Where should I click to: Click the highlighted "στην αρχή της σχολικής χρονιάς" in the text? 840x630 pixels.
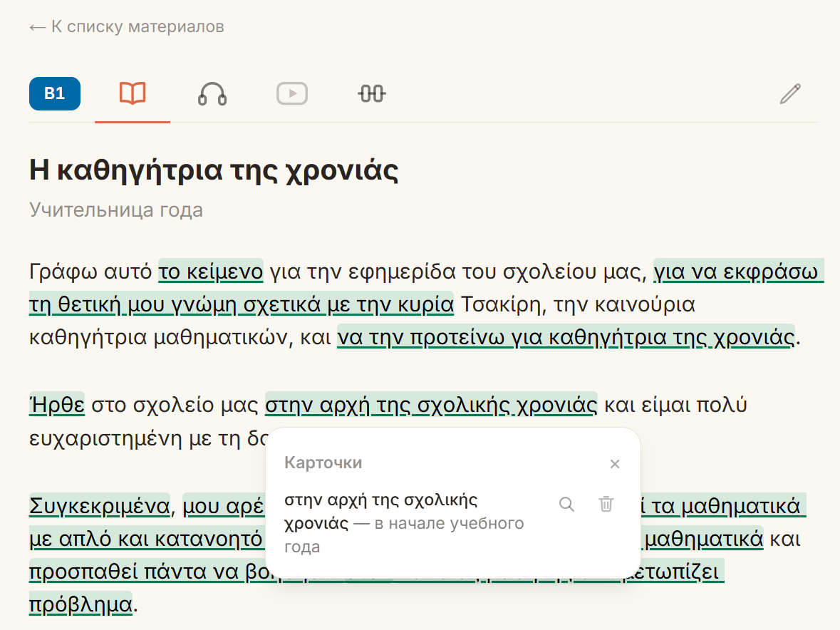[431, 405]
